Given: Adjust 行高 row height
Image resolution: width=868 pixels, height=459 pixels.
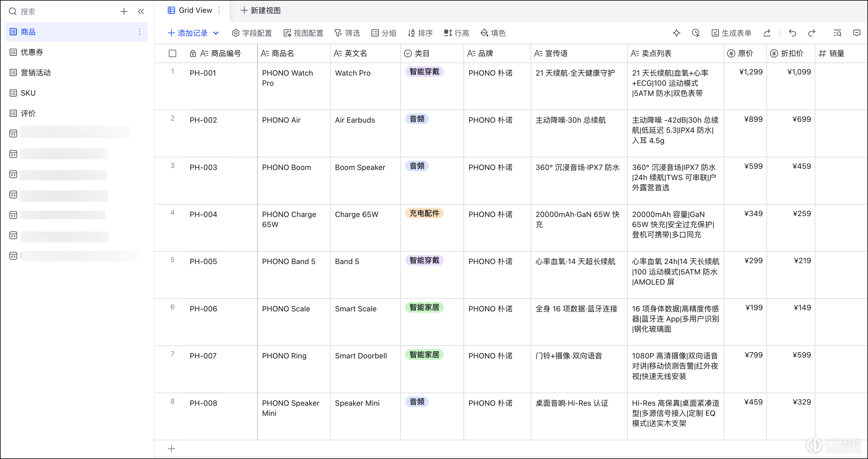Looking at the screenshot, I should [x=457, y=33].
